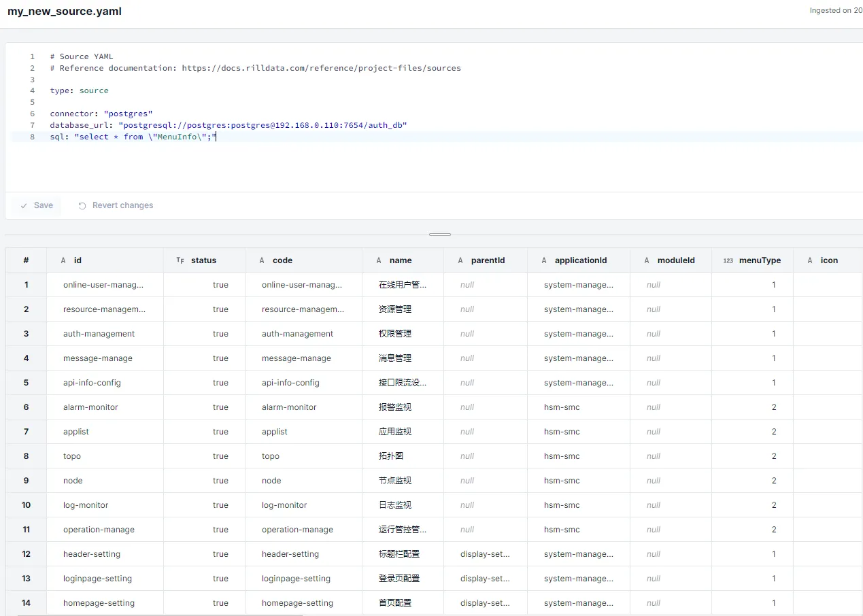Click the revert arrow icon

coord(82,205)
